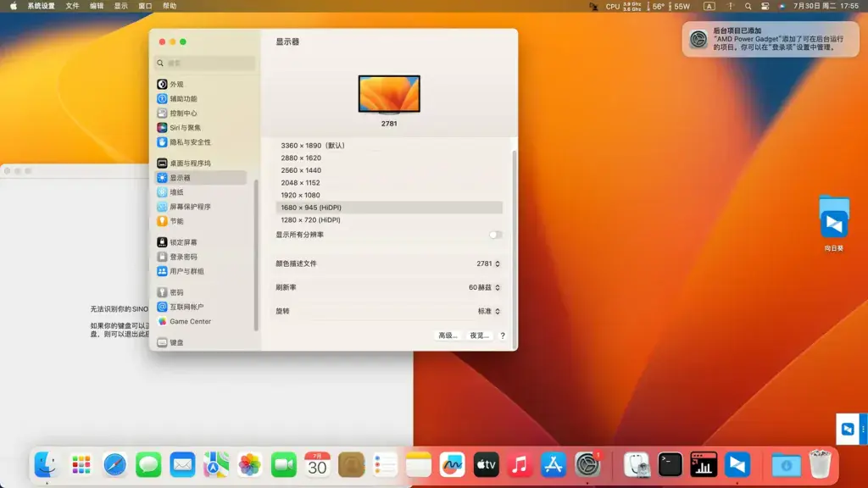Click the 高级… button
Screen dimensions: 868x488
click(x=448, y=335)
